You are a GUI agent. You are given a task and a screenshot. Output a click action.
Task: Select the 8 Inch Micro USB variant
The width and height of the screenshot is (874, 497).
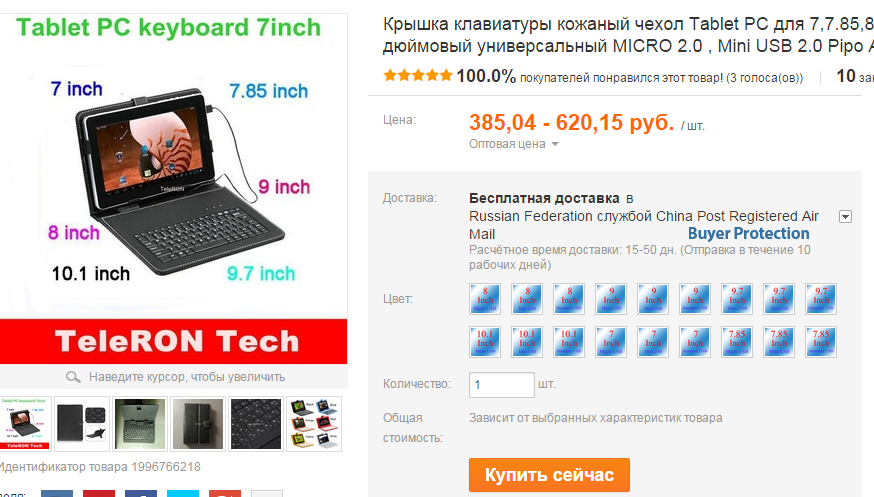point(485,299)
